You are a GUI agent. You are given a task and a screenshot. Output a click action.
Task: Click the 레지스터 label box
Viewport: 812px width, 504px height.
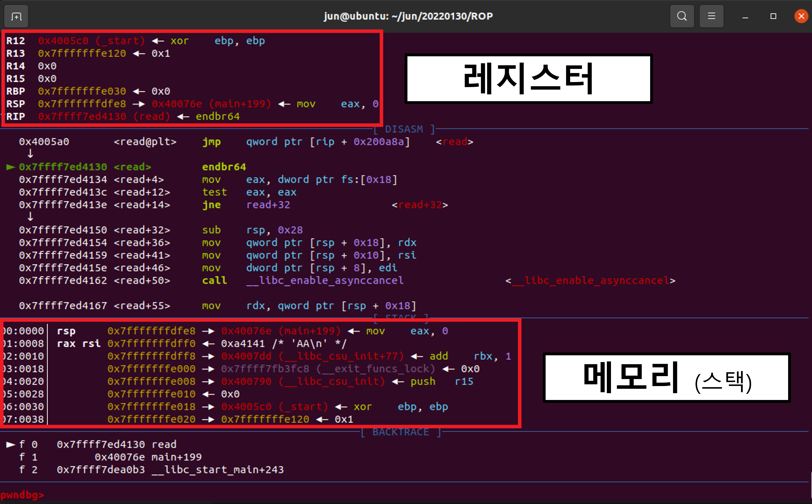[528, 79]
